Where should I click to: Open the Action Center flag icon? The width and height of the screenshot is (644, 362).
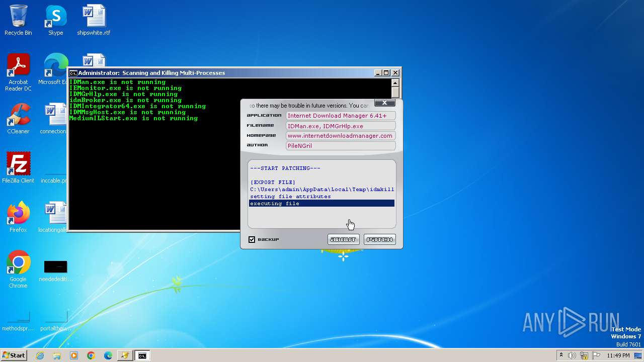[596, 355]
